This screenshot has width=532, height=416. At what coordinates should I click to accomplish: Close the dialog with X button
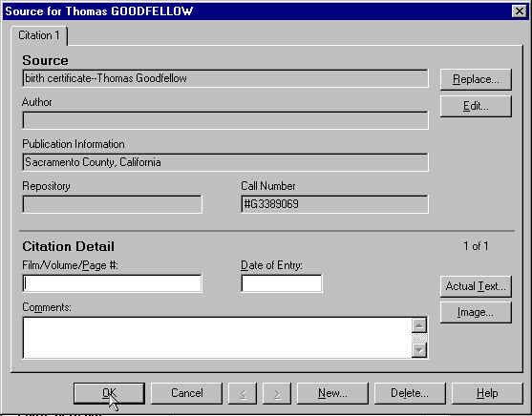click(x=520, y=11)
